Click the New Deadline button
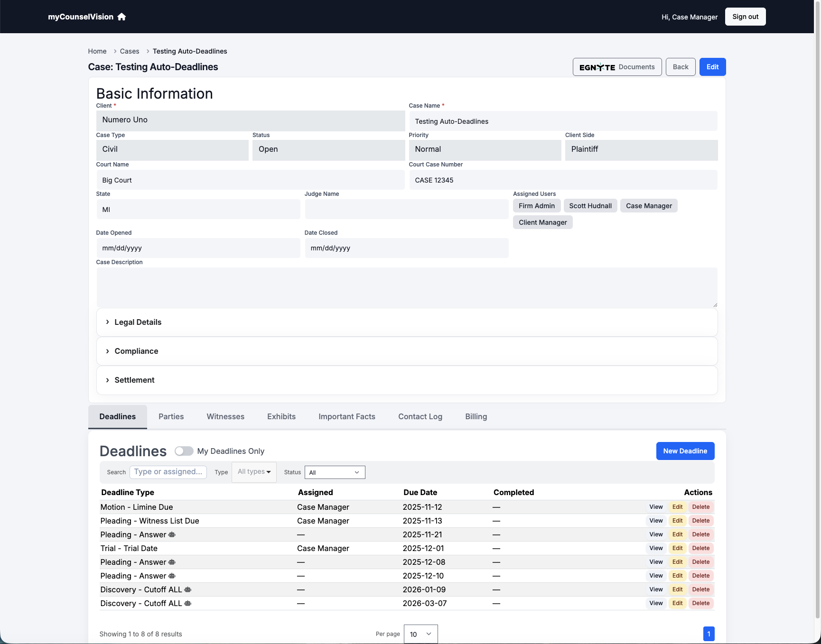Screen dimensions: 821x644 pyautogui.click(x=685, y=451)
